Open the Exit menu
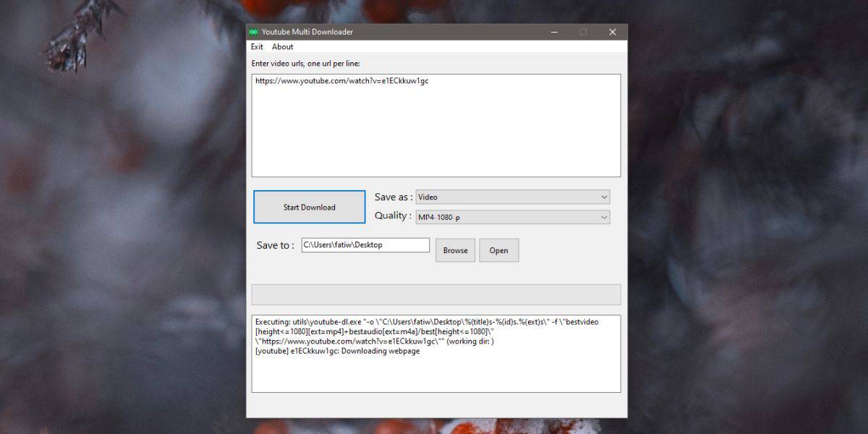Viewport: 868px width, 434px height. 257,47
